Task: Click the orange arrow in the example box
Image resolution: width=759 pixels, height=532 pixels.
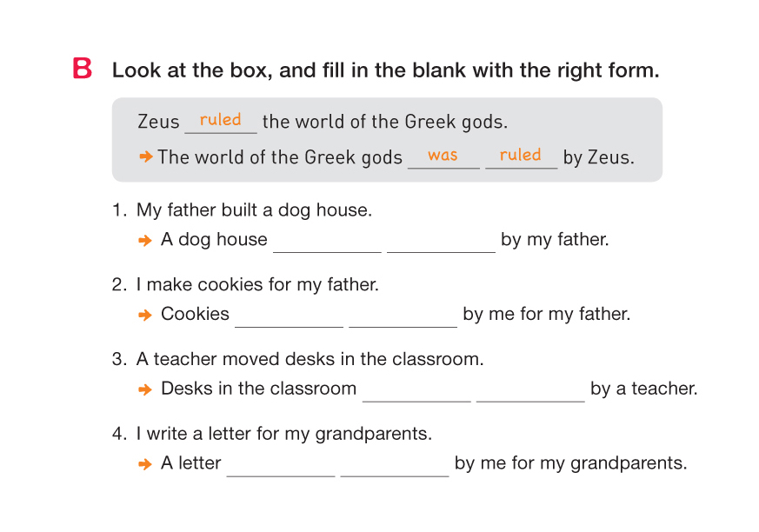Action: tap(146, 157)
